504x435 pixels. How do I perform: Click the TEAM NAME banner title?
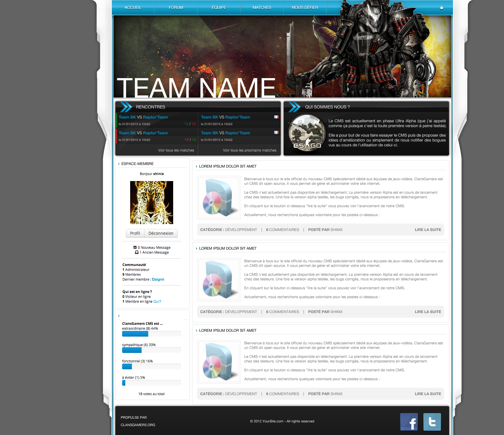click(196, 87)
